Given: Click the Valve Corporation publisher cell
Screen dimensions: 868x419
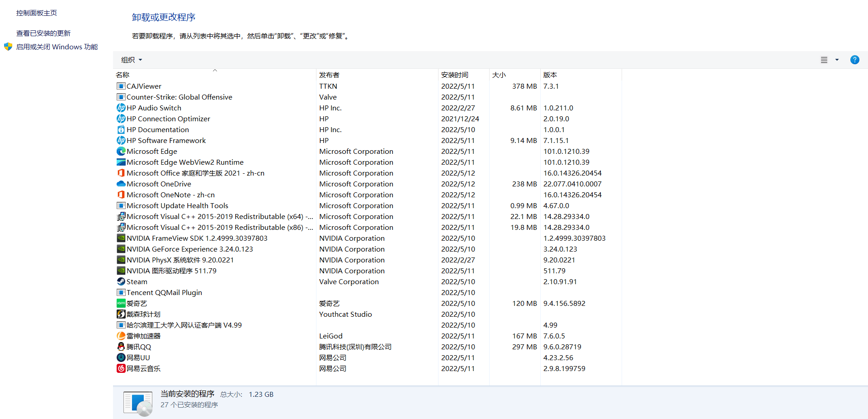Looking at the screenshot, I should click(x=349, y=281).
